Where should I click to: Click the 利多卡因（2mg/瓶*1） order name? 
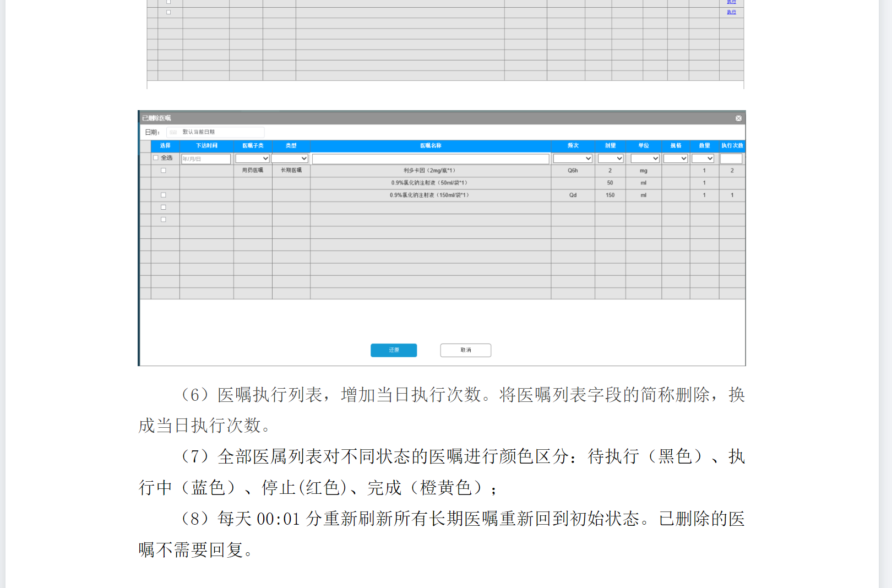point(429,171)
